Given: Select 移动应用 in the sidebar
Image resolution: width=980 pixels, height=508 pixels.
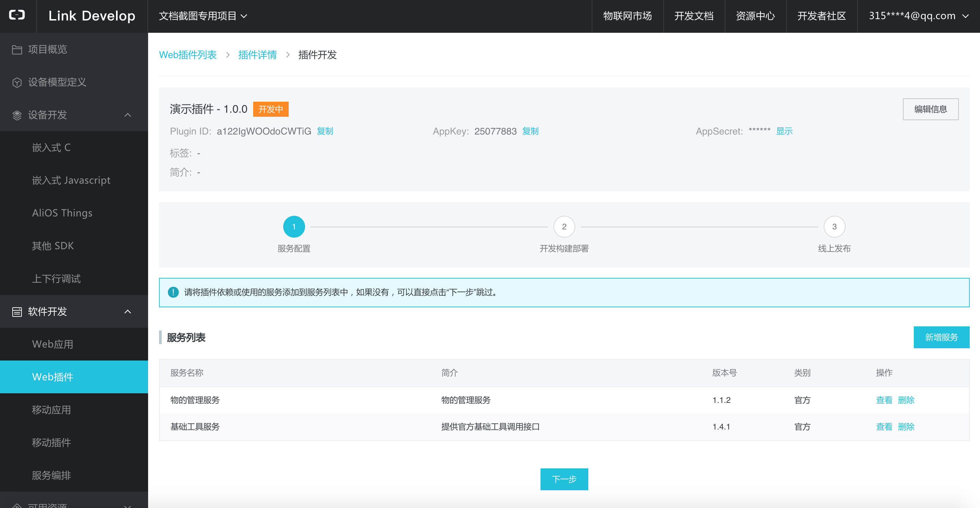Looking at the screenshot, I should pos(74,410).
